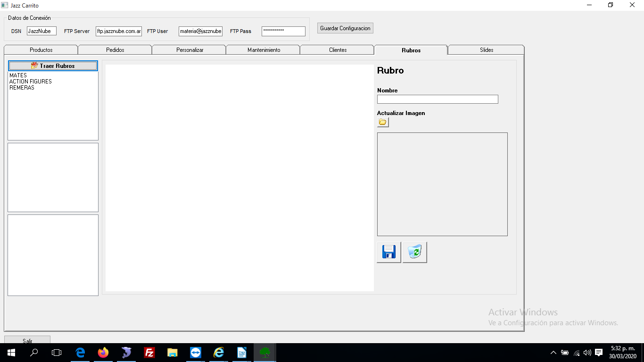The width and height of the screenshot is (644, 362).
Task: Select ACTION FIGURES in the rubros list
Action: pos(31,82)
